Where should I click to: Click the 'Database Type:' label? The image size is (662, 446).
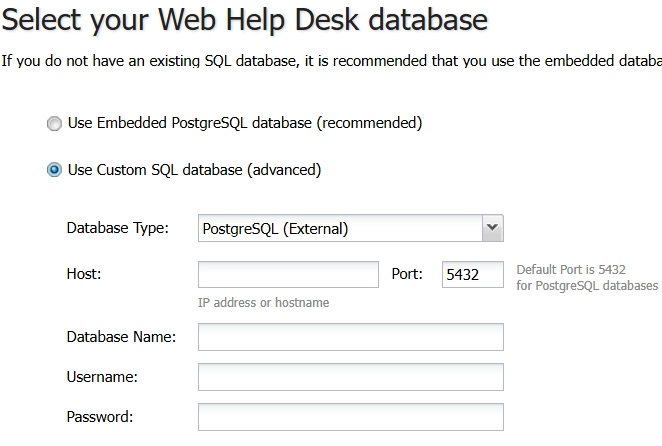(118, 229)
